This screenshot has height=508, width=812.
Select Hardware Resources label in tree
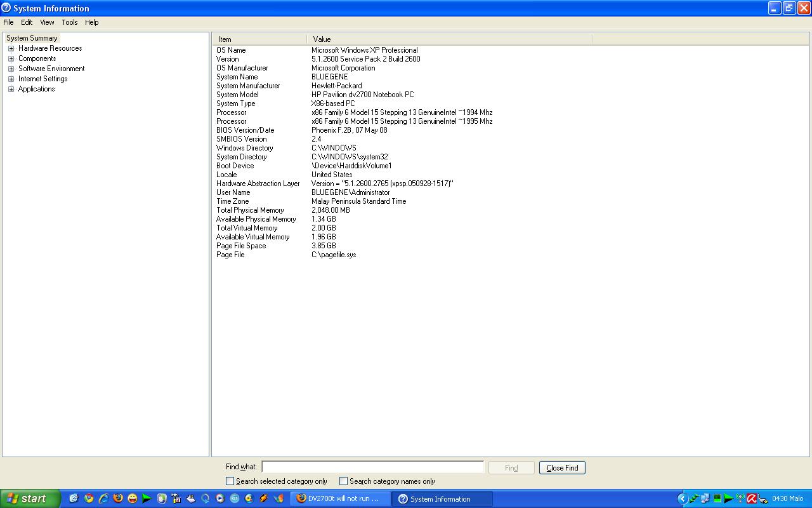pos(50,48)
